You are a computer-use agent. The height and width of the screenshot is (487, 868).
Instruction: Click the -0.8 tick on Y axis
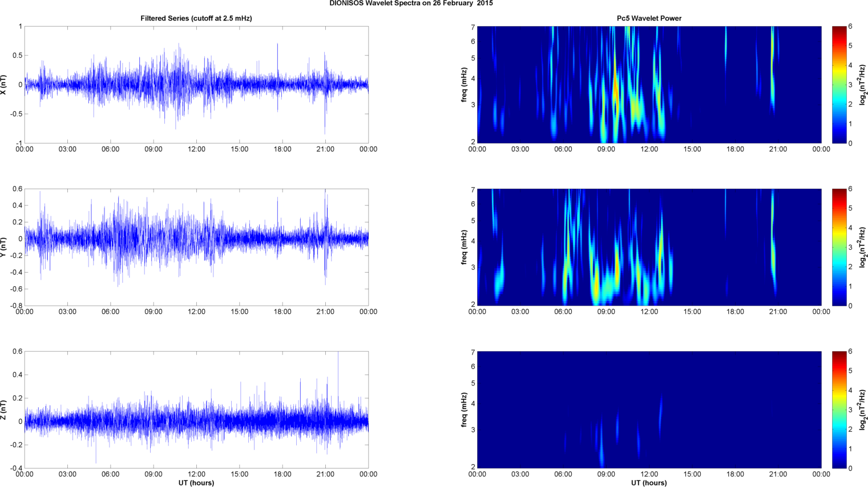(x=16, y=306)
